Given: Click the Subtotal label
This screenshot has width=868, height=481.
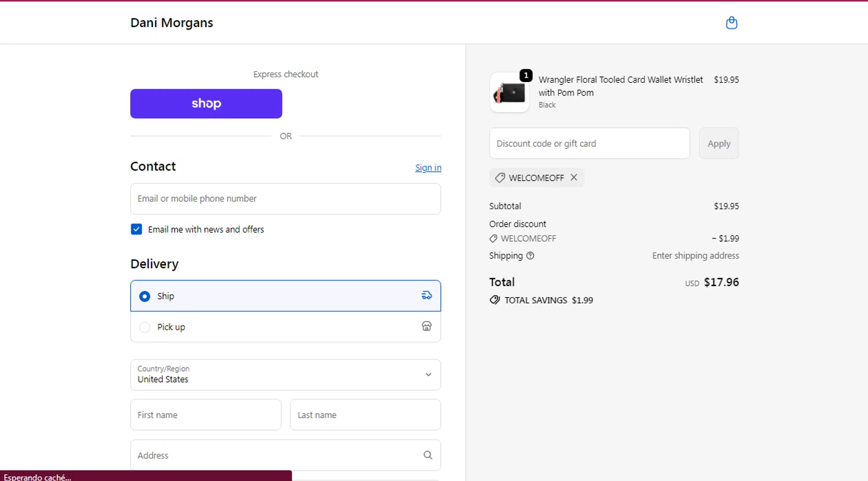Looking at the screenshot, I should click(505, 206).
